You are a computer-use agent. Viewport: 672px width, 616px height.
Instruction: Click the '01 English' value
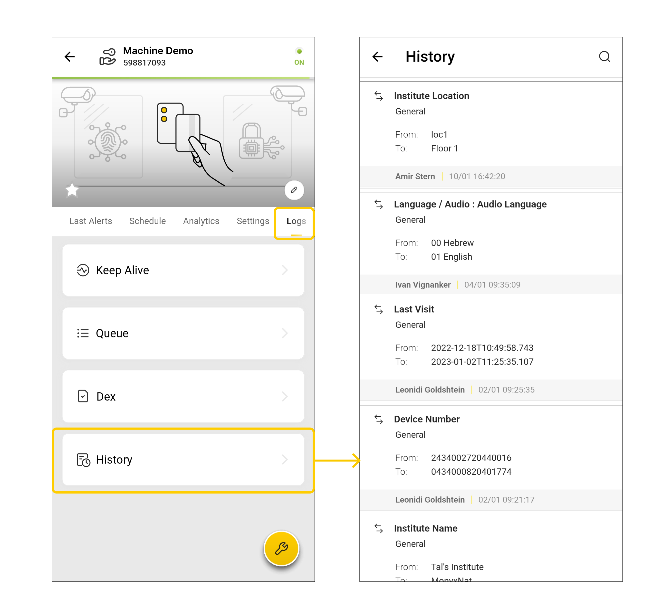pyautogui.click(x=451, y=257)
